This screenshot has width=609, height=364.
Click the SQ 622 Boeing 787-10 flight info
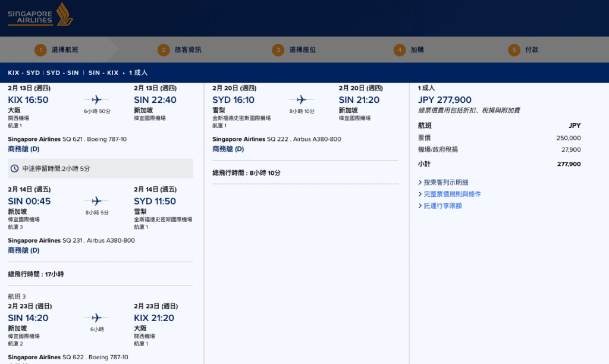pyautogui.click(x=68, y=357)
